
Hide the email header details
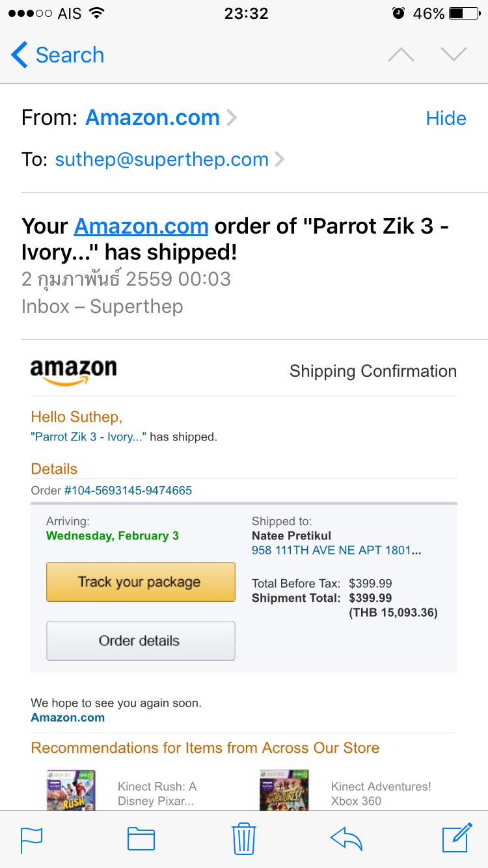pos(446,118)
